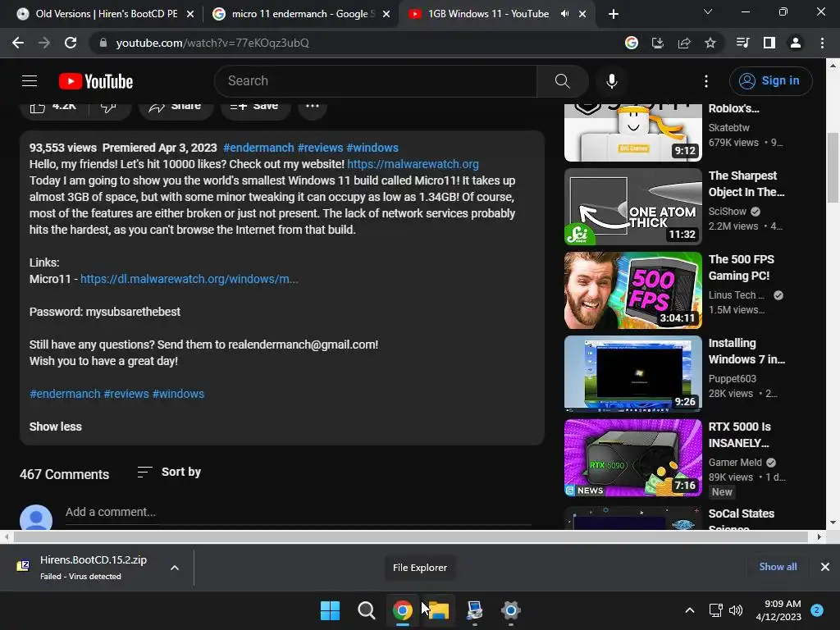The height and width of the screenshot is (630, 840).
Task: Open the Chrome profile icon
Action: pos(796,43)
